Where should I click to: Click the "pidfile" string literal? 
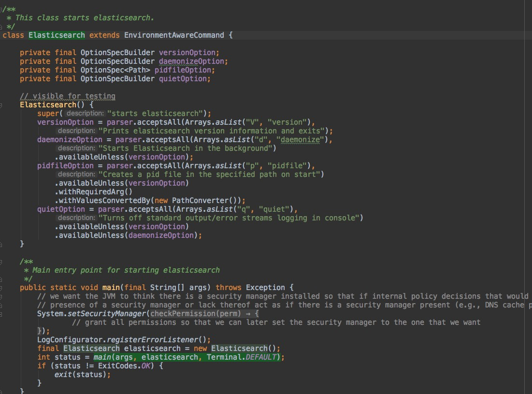(288, 166)
